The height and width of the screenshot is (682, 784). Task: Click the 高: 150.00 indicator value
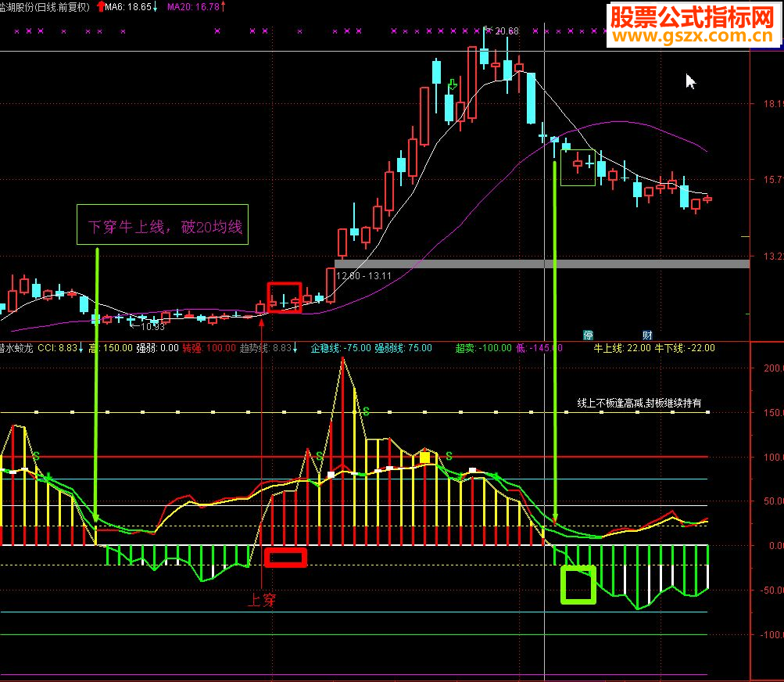point(110,348)
